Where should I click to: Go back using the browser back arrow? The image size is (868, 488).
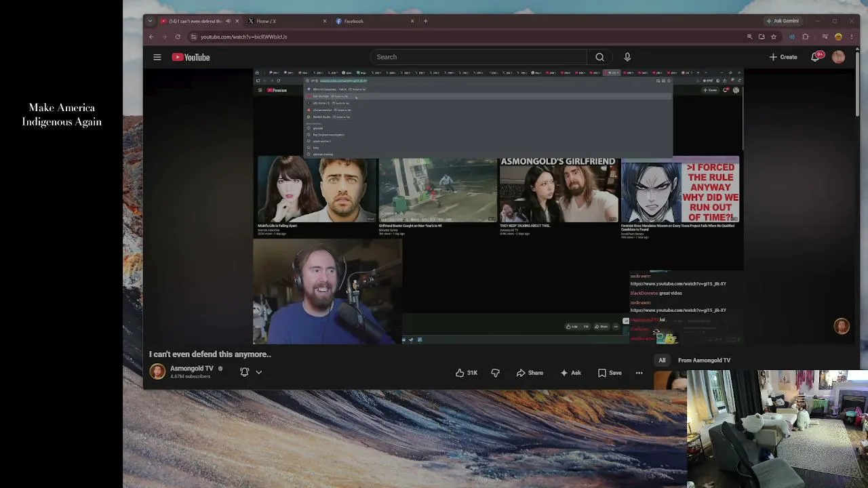click(151, 37)
